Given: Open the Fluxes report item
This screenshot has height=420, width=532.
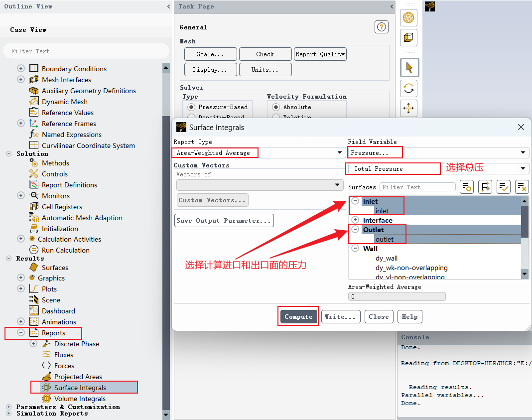Looking at the screenshot, I should (63, 355).
